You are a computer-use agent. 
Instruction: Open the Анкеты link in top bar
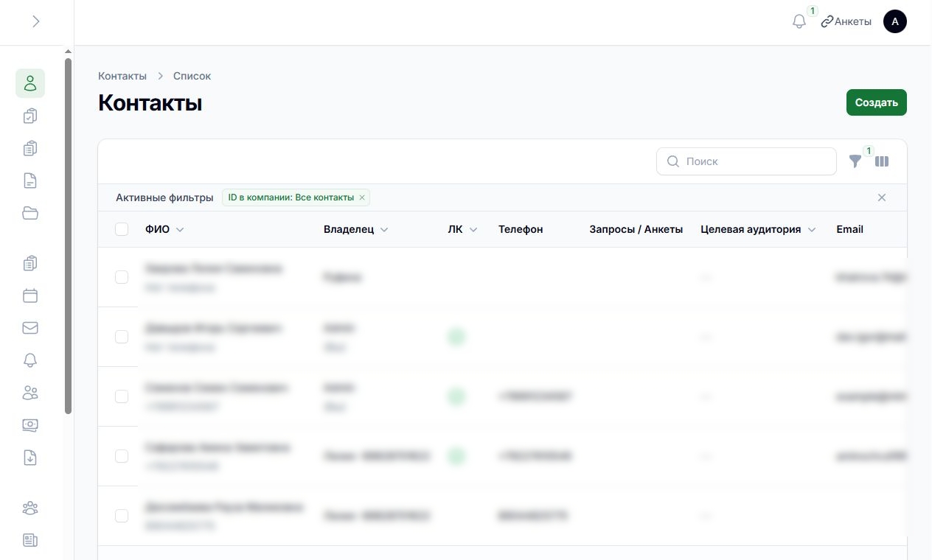(x=846, y=21)
